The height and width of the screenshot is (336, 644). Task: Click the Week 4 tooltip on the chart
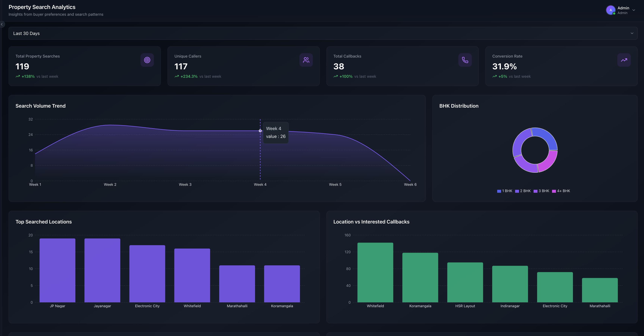(x=276, y=132)
